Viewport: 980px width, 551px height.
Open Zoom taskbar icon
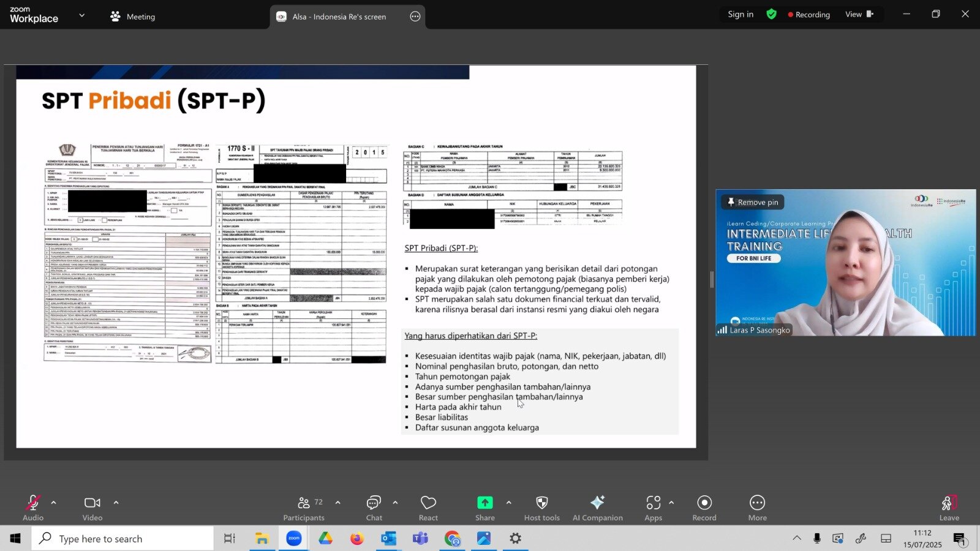pos(294,538)
